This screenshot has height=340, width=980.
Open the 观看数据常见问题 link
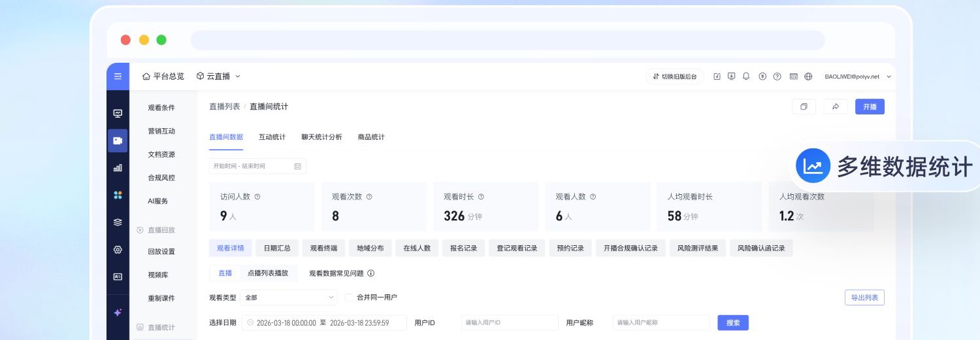[x=336, y=273]
